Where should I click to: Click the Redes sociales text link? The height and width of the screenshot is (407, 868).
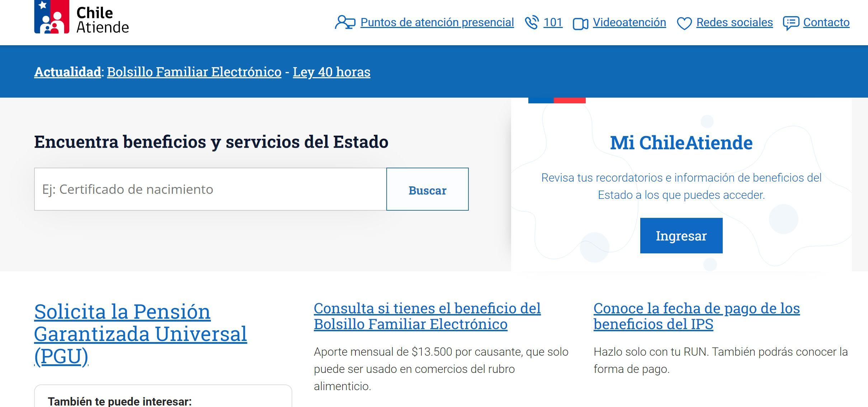(734, 22)
